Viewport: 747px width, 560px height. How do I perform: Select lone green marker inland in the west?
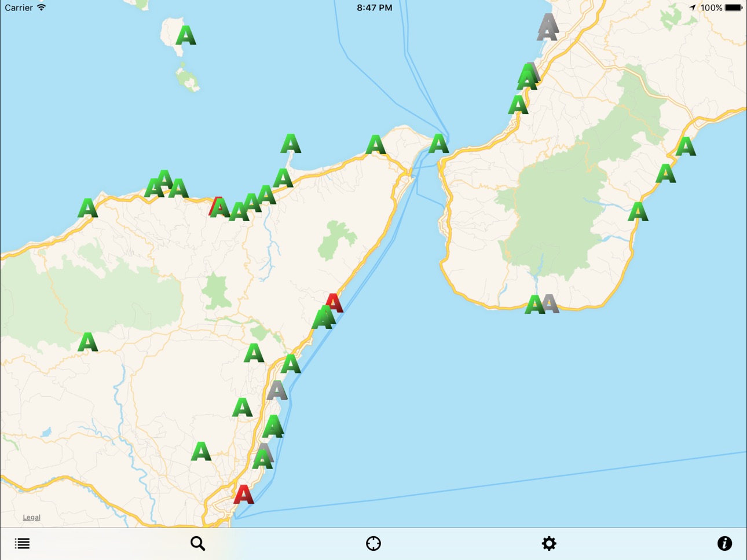point(88,342)
